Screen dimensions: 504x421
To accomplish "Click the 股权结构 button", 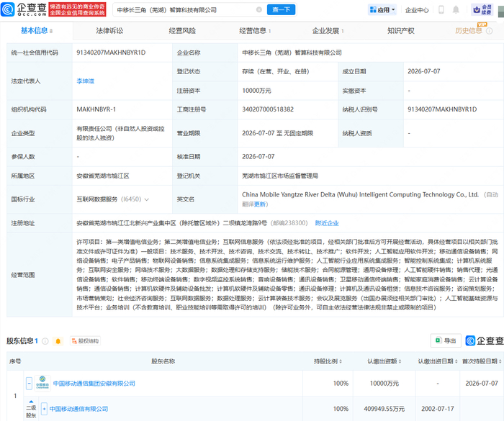I will pyautogui.click(x=85, y=341).
